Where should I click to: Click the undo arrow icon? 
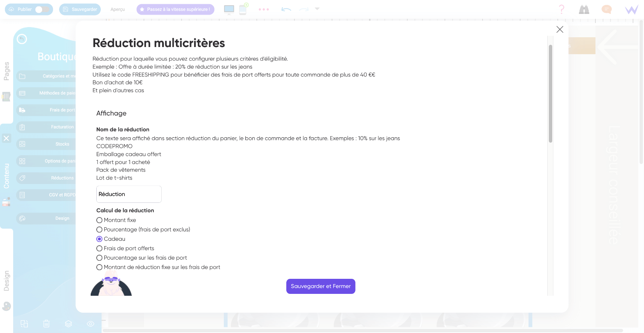tap(286, 9)
